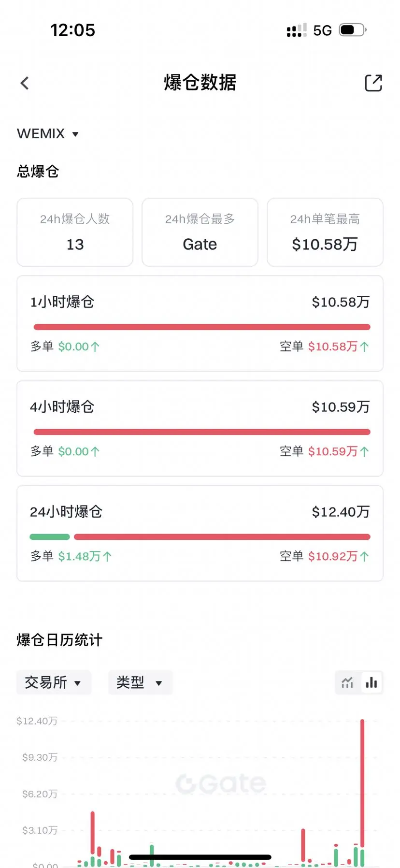Tap the 24h单笔最高 card
The image size is (400, 868).
[x=325, y=232]
